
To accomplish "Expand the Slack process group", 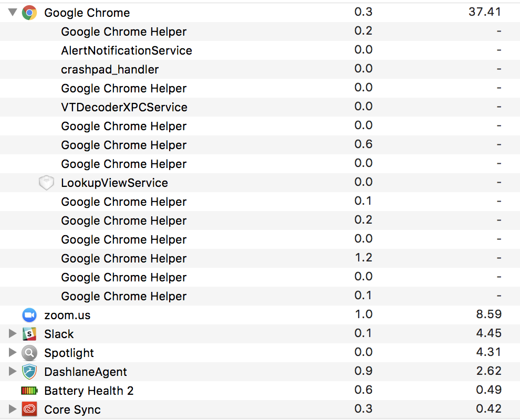I will [x=13, y=334].
